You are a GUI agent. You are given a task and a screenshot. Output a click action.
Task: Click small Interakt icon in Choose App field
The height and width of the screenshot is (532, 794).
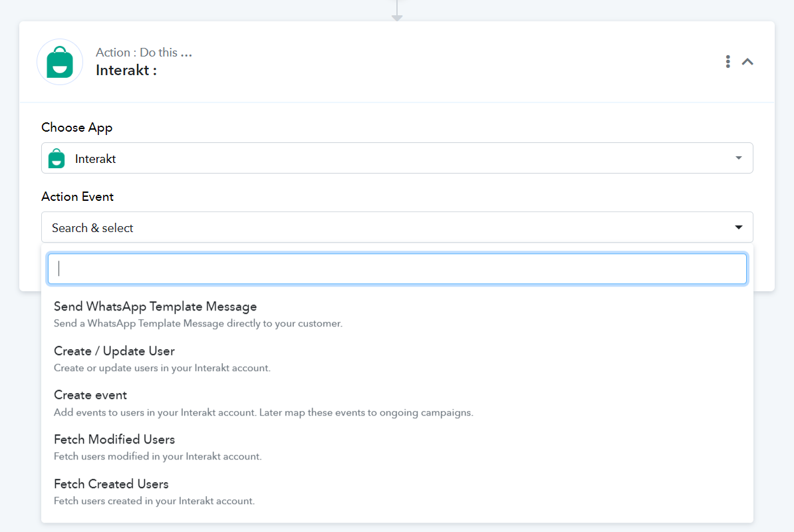[57, 158]
